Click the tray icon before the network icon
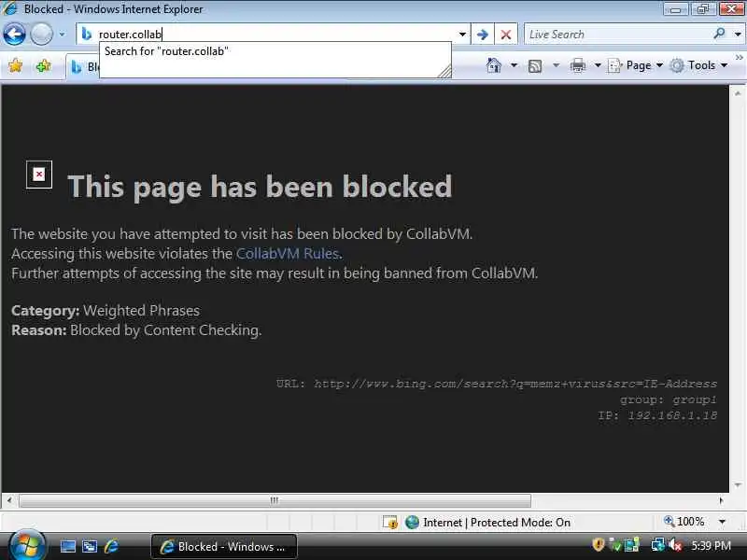The height and width of the screenshot is (560, 747). [632, 544]
